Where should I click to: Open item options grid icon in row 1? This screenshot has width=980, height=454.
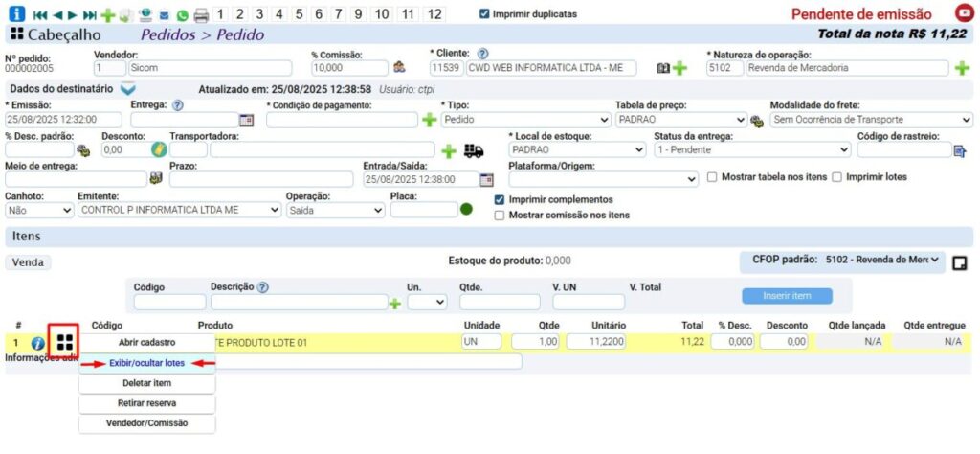click(x=64, y=341)
